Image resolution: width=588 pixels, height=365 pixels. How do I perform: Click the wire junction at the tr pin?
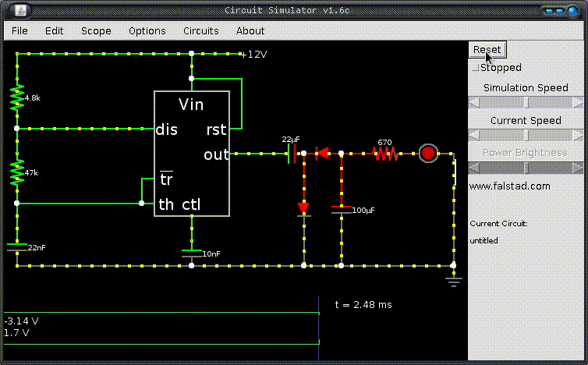click(141, 204)
